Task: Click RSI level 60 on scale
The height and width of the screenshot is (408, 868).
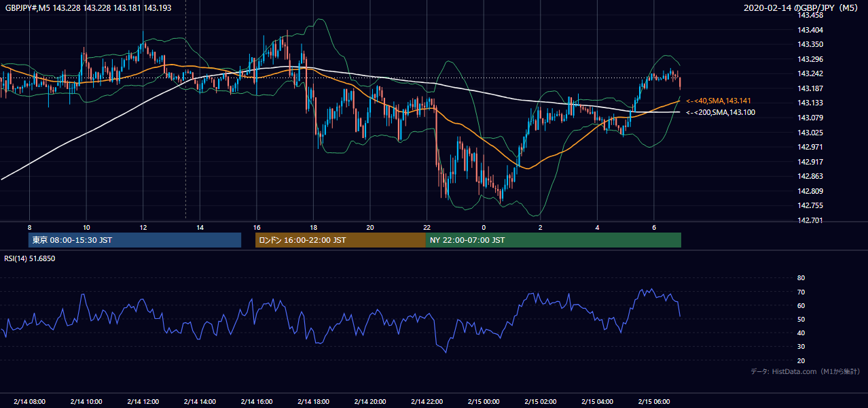Action: pyautogui.click(x=801, y=305)
